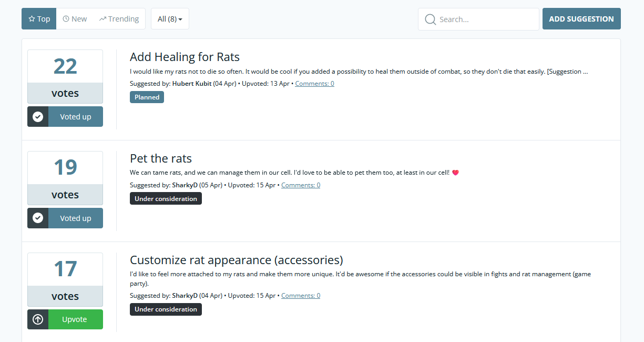Click checkmark icon on Pet the rats vote

point(38,218)
